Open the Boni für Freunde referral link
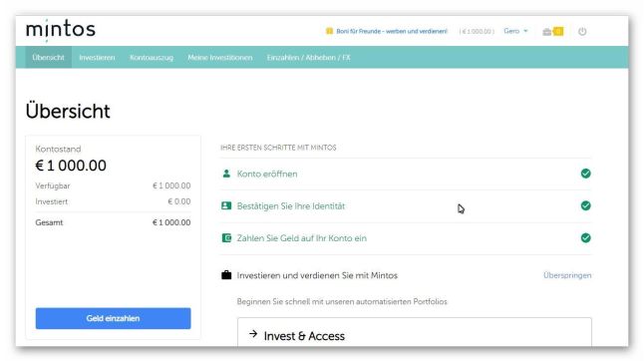644x361 pixels. [392, 31]
